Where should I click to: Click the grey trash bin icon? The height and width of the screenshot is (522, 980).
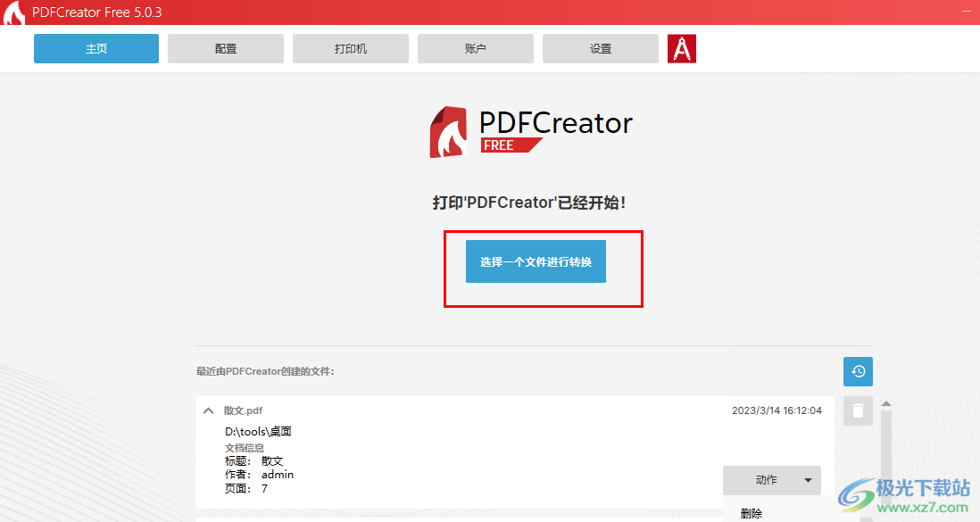coord(858,410)
